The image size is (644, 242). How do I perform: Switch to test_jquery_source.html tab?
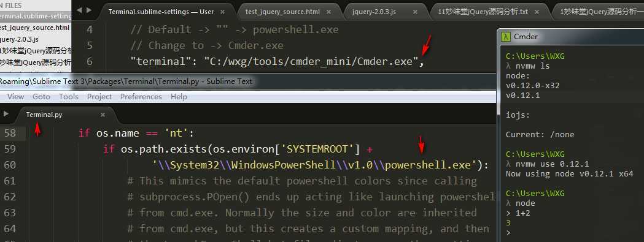click(x=282, y=12)
